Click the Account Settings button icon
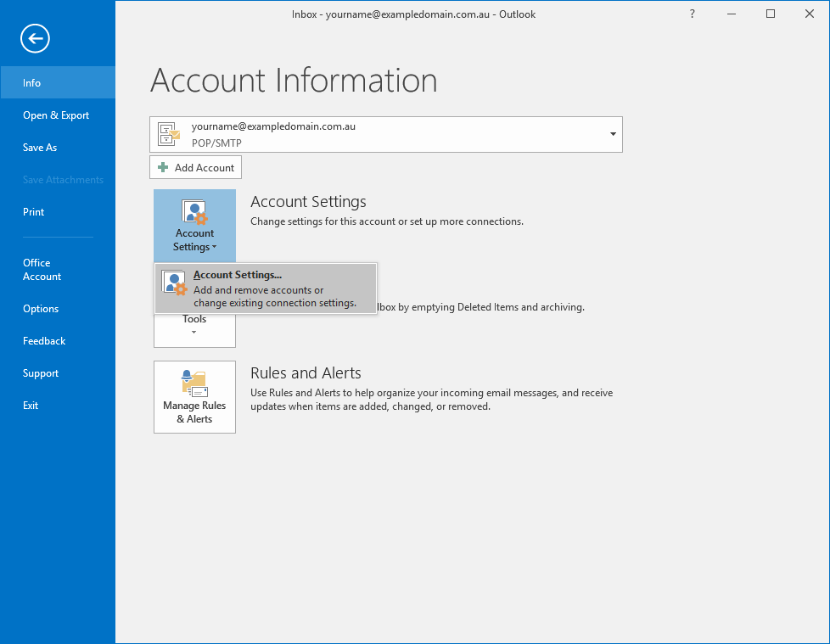This screenshot has height=644, width=830. coord(194,213)
